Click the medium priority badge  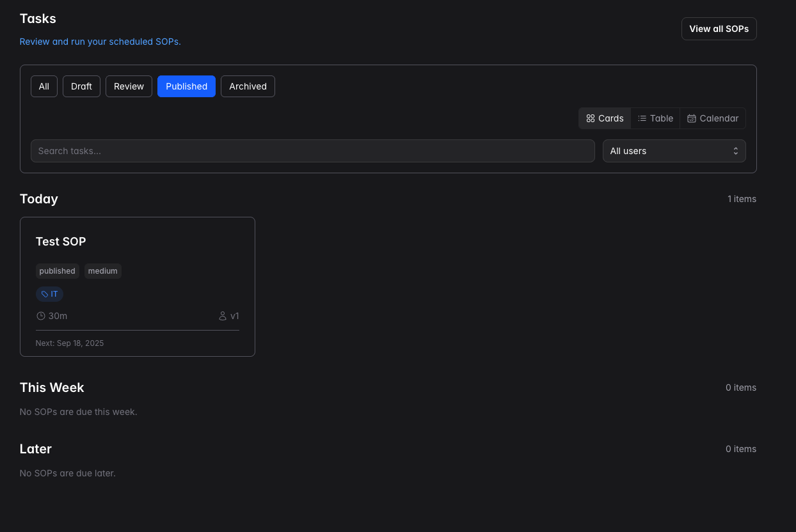pyautogui.click(x=102, y=271)
